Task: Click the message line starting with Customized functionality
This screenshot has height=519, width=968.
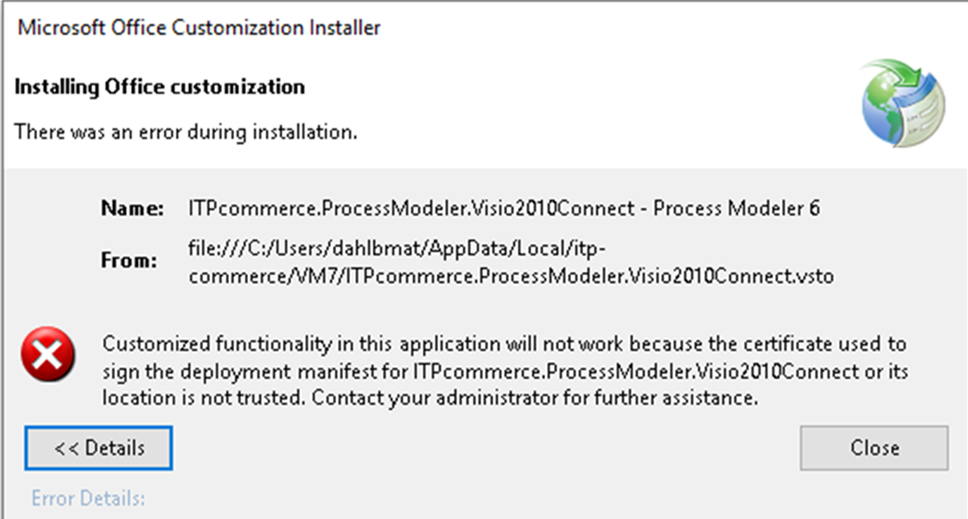Action: point(504,344)
